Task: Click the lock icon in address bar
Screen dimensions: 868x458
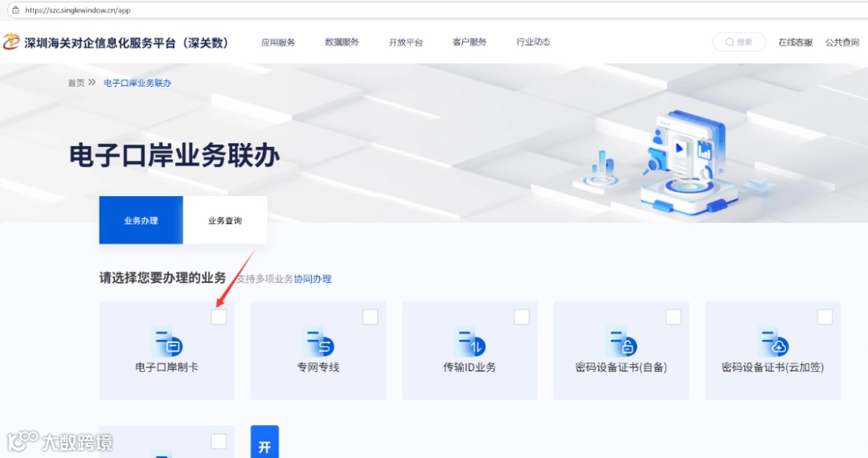Action: tap(15, 10)
